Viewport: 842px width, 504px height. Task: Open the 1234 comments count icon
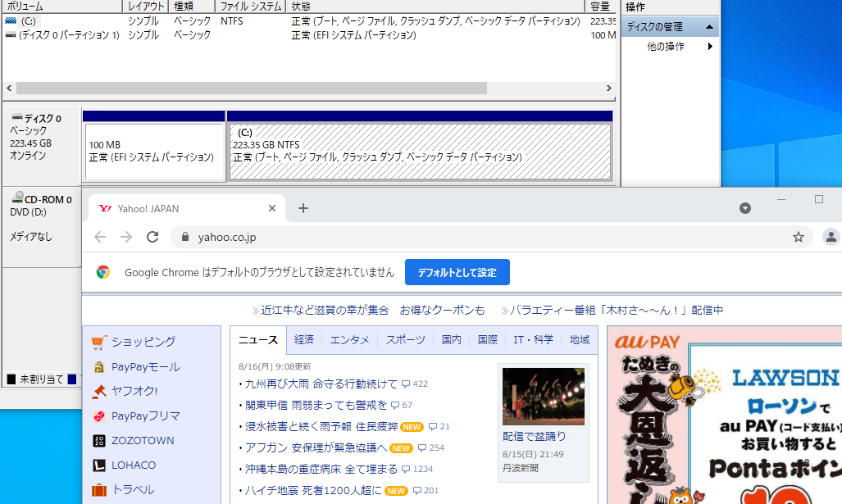coord(406,469)
